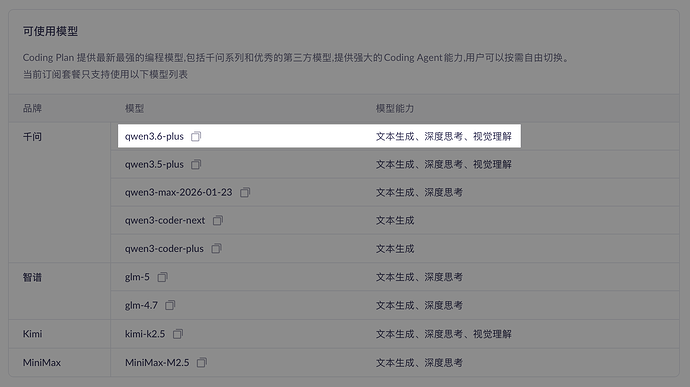Click qwen3.5-plus capability description
Image resolution: width=690 pixels, height=387 pixels.
pyautogui.click(x=444, y=165)
